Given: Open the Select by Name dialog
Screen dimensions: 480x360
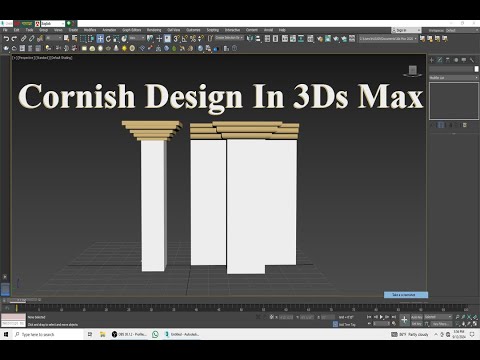Looking at the screenshot, I should (75, 39).
